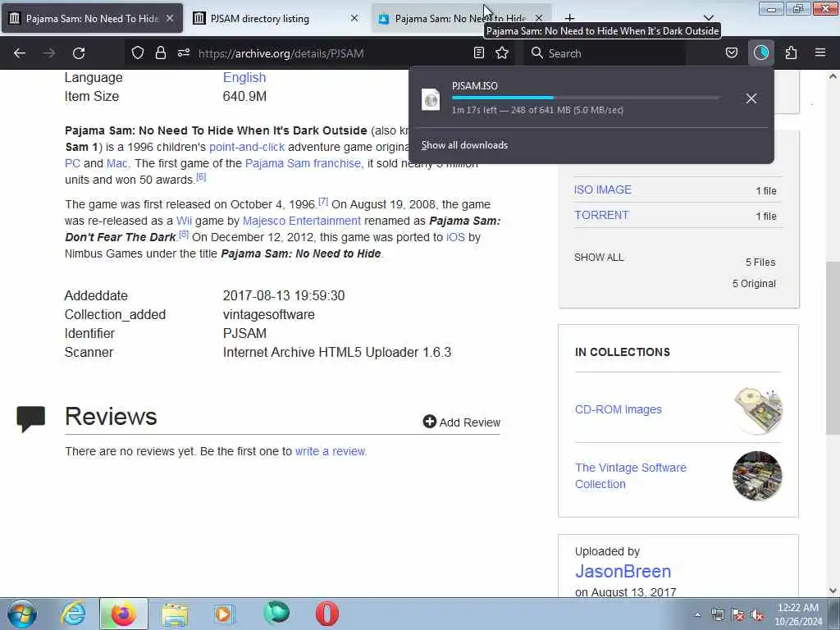The width and height of the screenshot is (840, 630).
Task: Show all downloads
Action: (x=464, y=145)
